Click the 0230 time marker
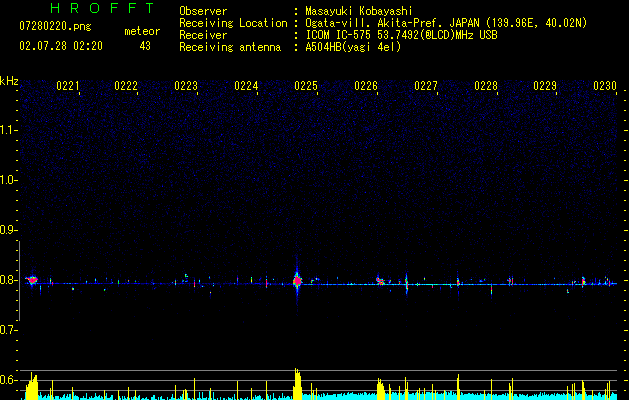 tap(605, 86)
